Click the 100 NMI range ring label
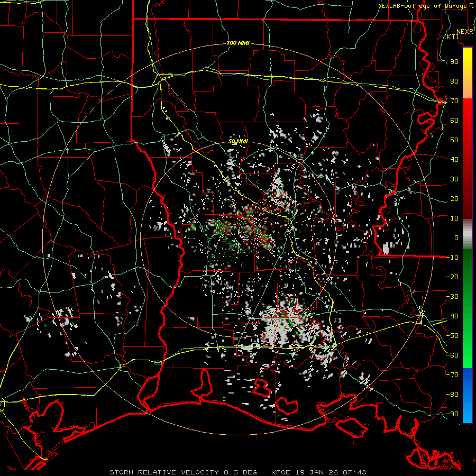 [x=238, y=43]
